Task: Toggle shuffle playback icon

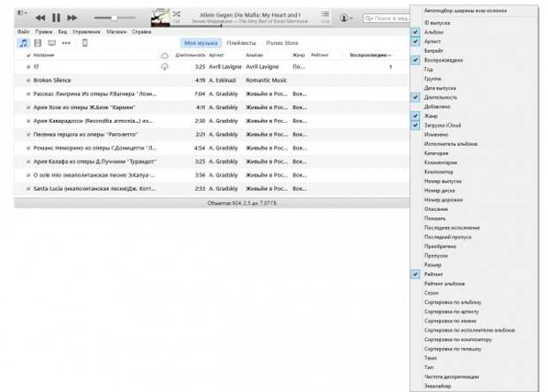Action: tap(177, 14)
